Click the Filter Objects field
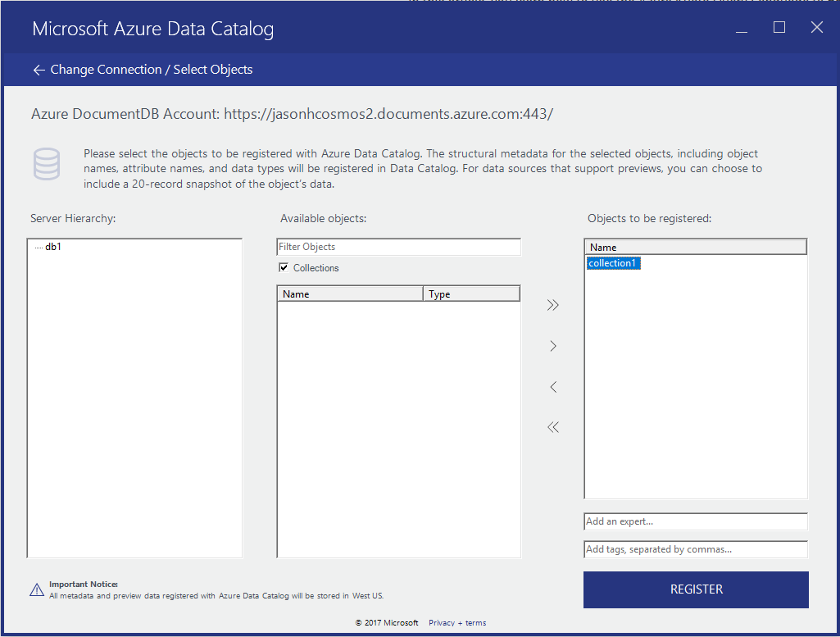 coord(398,247)
